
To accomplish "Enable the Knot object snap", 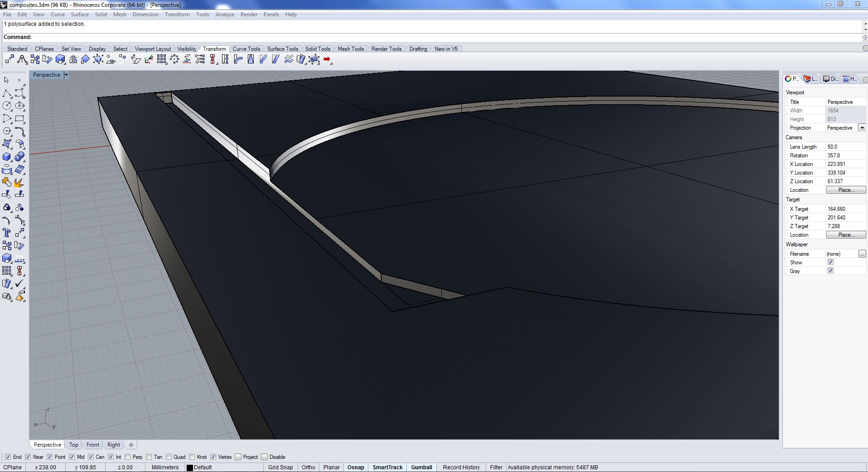I will click(x=192, y=457).
